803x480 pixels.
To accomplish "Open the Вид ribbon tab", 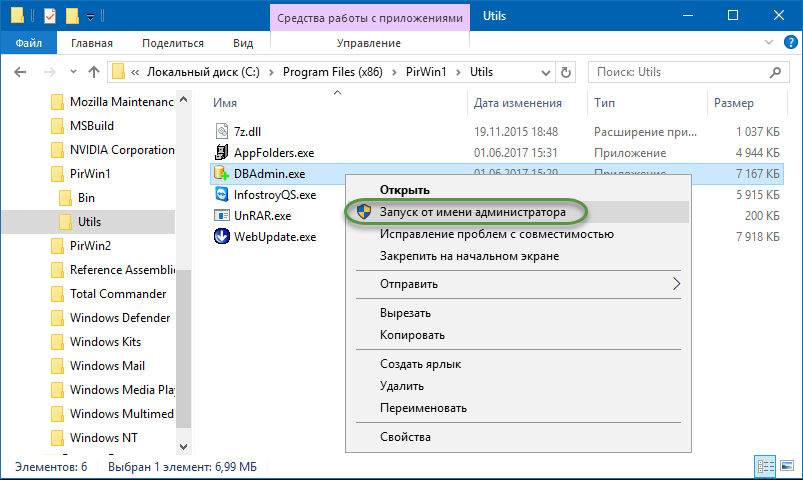I will (243, 43).
